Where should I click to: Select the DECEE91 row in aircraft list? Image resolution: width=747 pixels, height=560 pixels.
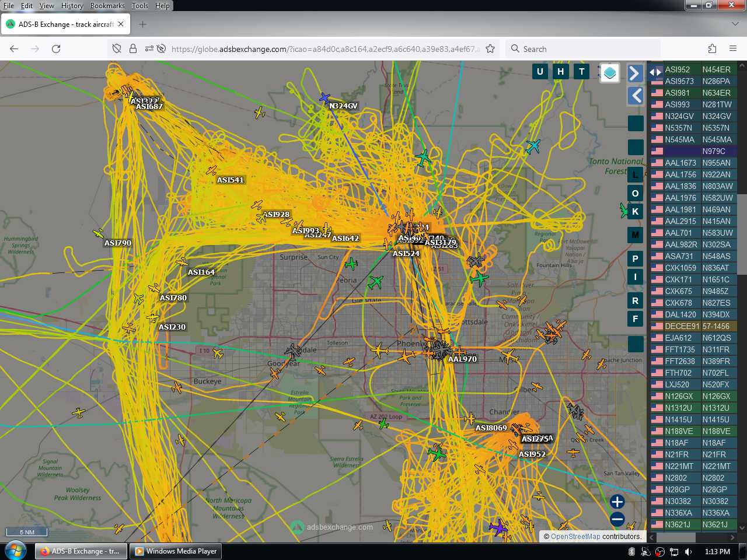pyautogui.click(x=693, y=326)
